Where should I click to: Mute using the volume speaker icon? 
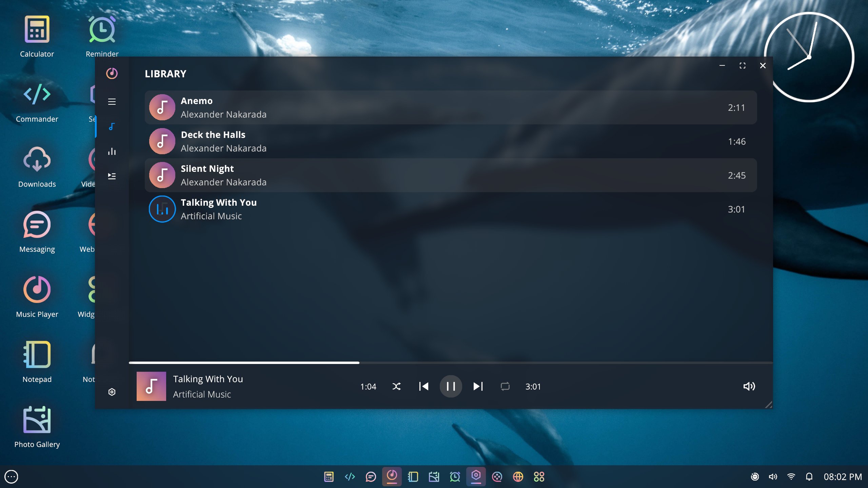click(x=749, y=386)
